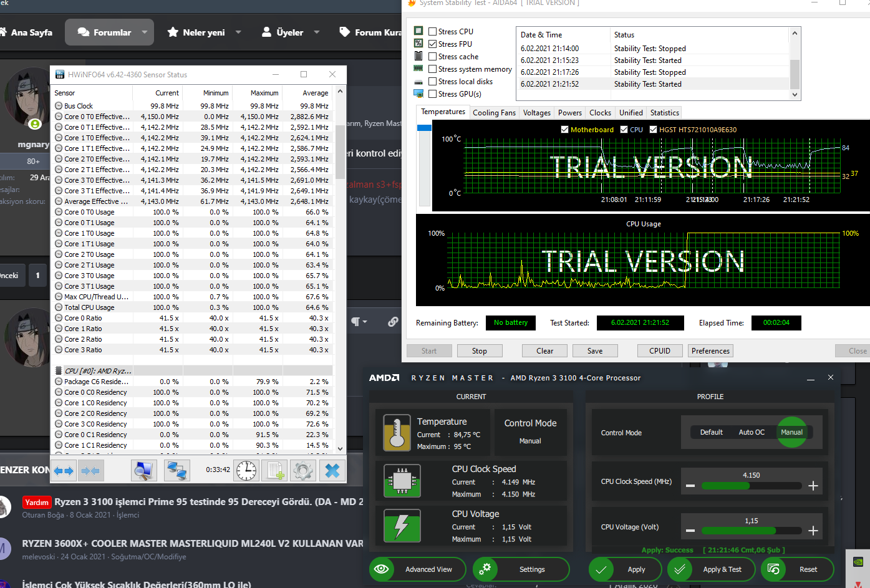870x588 pixels.
Task: Enable the Stress CPU checkbox
Action: 432,31
